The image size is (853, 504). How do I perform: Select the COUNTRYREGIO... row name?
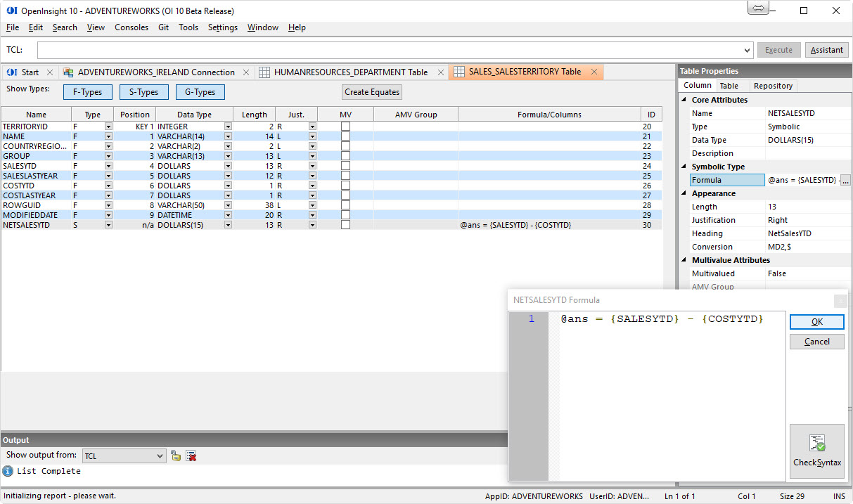pos(36,146)
